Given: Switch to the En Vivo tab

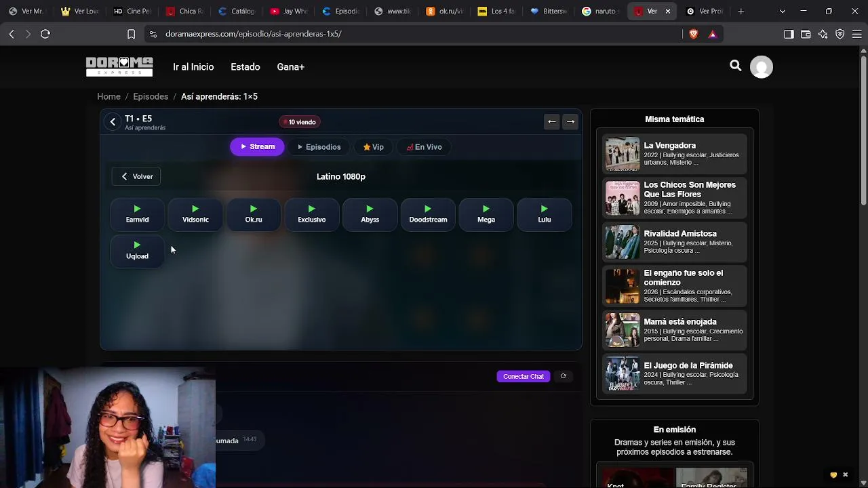Looking at the screenshot, I should [x=424, y=147].
